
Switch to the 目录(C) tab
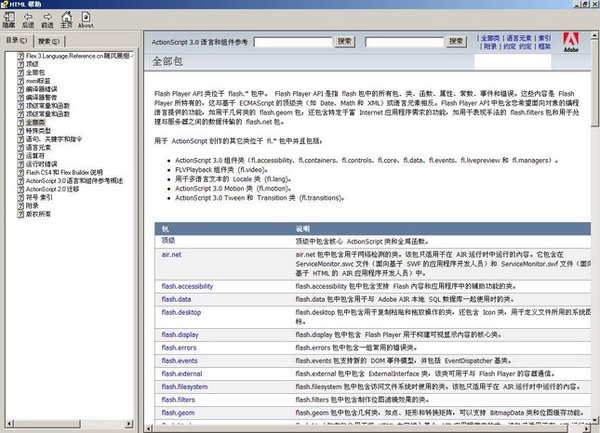click(16, 40)
